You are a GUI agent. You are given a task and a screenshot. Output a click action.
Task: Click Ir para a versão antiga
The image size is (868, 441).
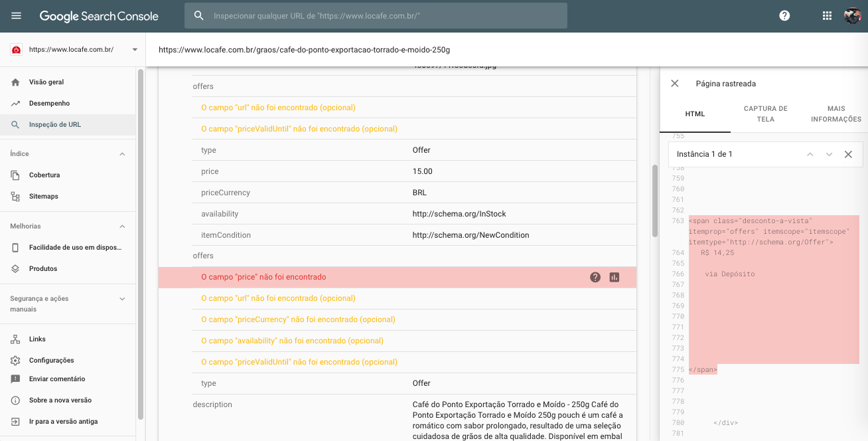tap(68, 422)
